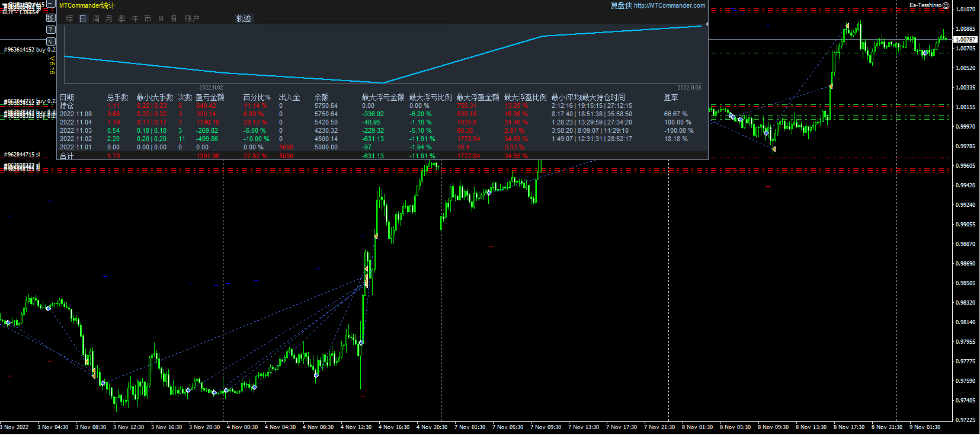Open the 账户 account tab
980x435 pixels.
click(192, 18)
